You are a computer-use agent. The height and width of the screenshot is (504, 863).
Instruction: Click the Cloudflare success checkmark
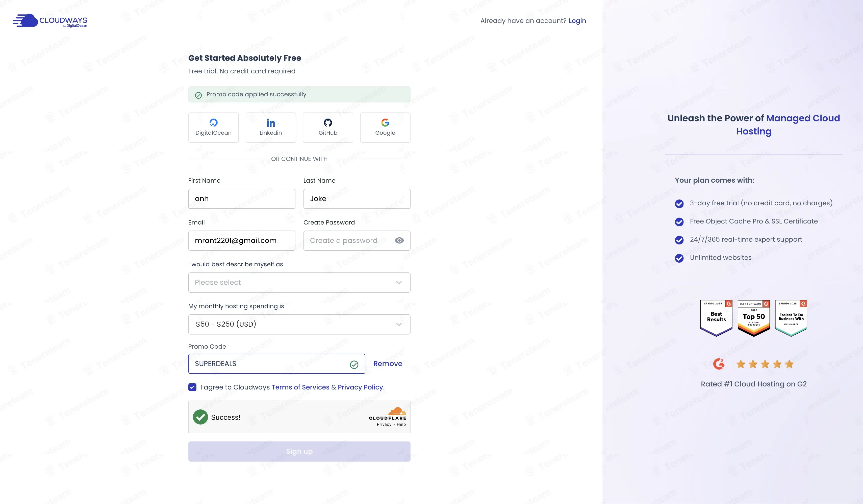coord(200,417)
